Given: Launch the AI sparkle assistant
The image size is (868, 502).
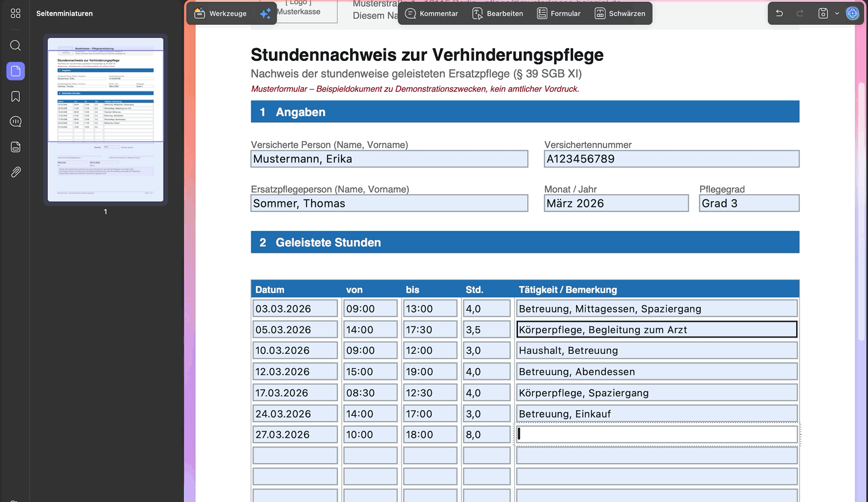Looking at the screenshot, I should (x=265, y=13).
